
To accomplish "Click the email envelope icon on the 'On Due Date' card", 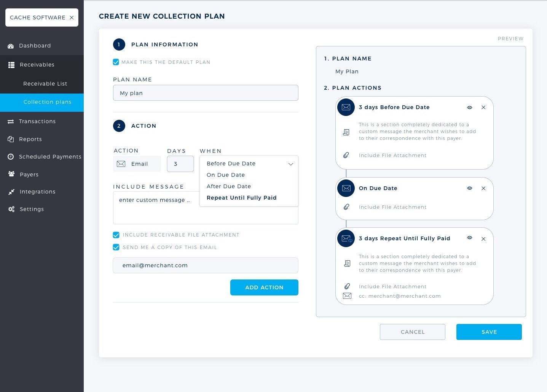I will [x=346, y=188].
